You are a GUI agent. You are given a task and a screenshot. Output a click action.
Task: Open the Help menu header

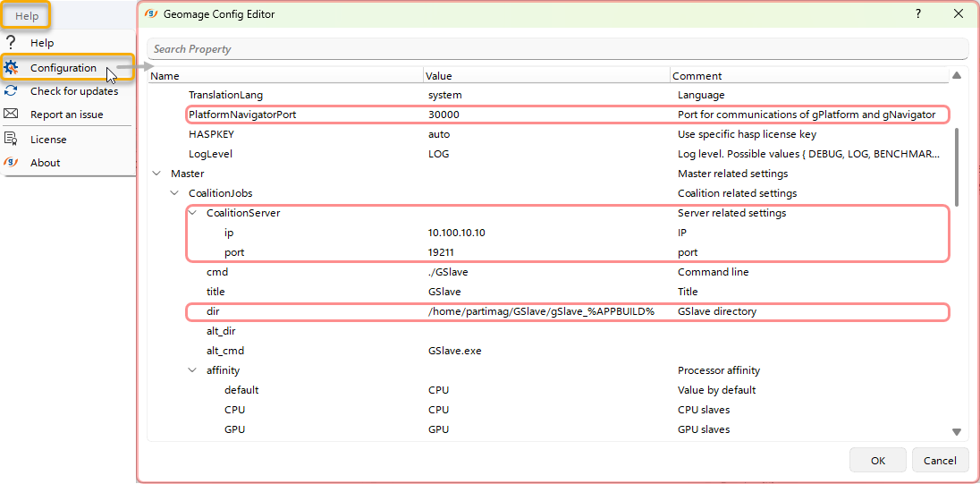[27, 16]
